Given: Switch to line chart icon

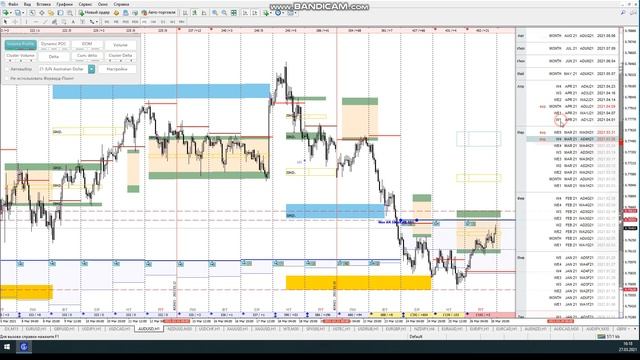Looking at the screenshot, I should (204, 13).
